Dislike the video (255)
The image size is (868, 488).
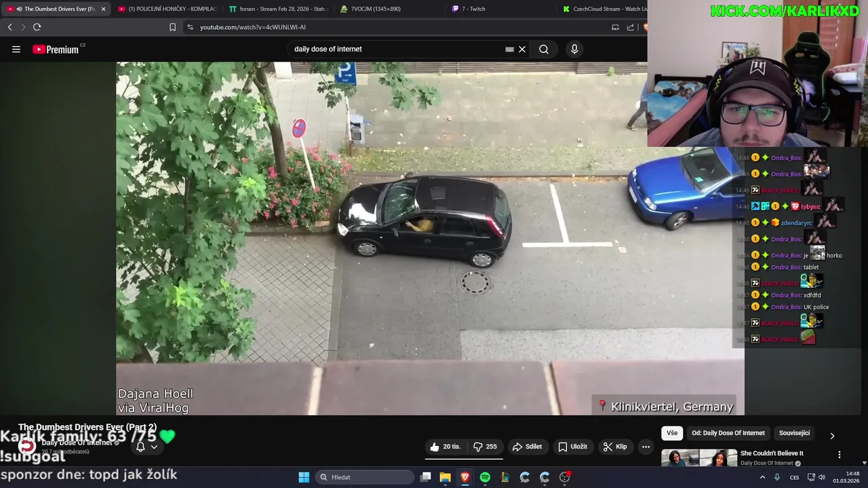(x=485, y=447)
